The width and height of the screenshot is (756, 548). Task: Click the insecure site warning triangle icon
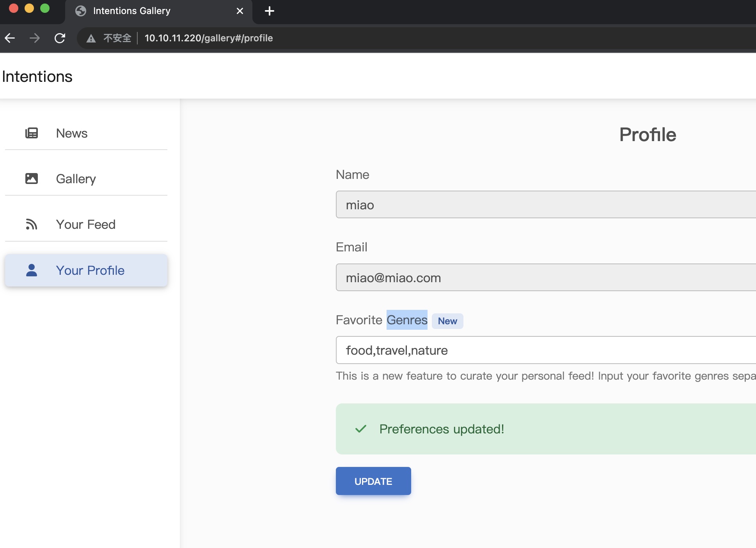pyautogui.click(x=91, y=38)
